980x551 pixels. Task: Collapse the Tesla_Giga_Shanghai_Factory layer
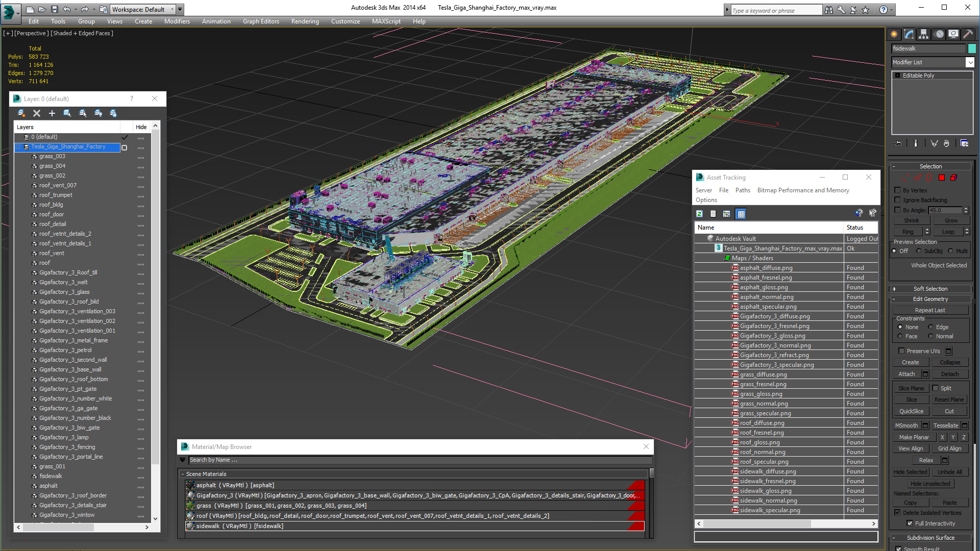(x=19, y=147)
